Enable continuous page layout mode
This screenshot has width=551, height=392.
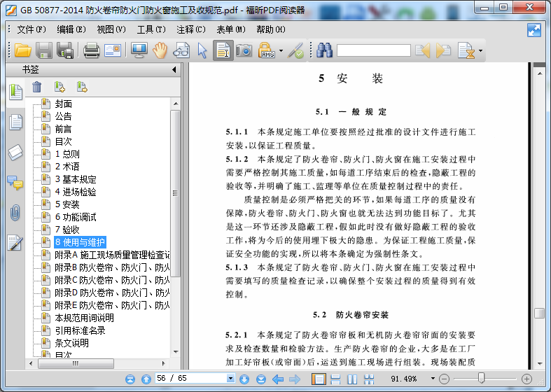pyautogui.click(x=335, y=379)
